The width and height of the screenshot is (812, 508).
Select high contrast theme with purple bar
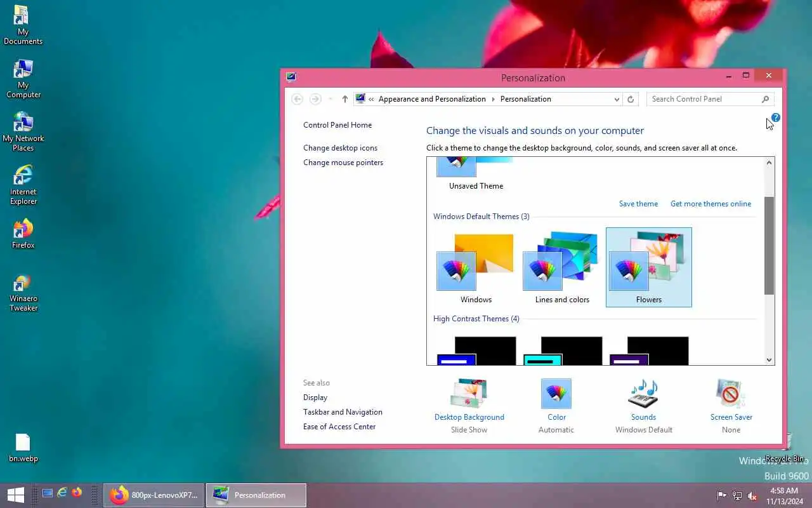coord(648,351)
